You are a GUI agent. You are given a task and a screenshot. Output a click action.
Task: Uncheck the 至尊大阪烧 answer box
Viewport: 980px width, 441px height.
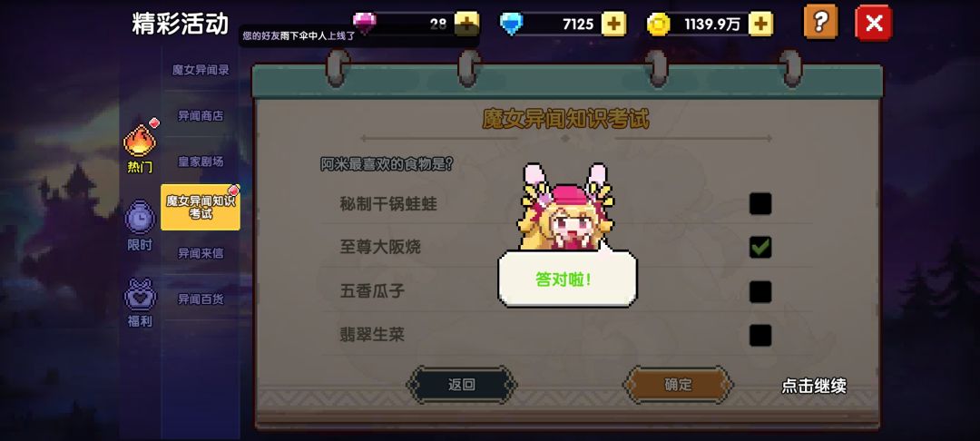coord(760,248)
